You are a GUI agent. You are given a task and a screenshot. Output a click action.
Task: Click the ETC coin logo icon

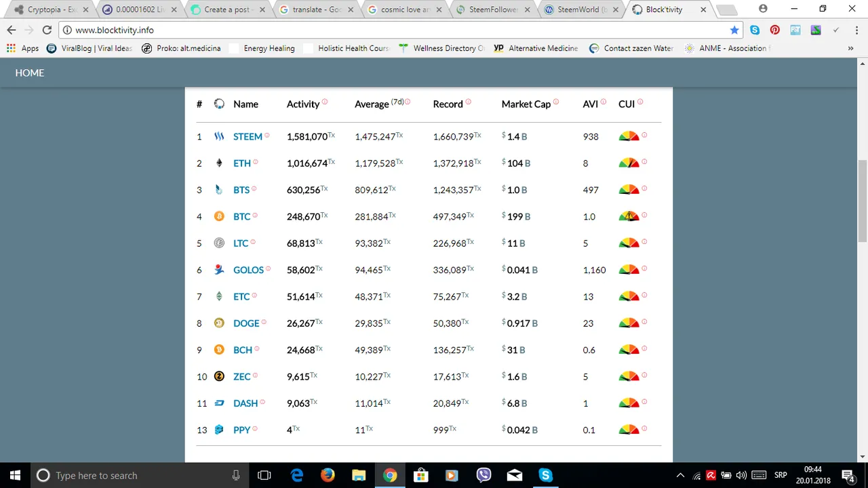(219, 296)
